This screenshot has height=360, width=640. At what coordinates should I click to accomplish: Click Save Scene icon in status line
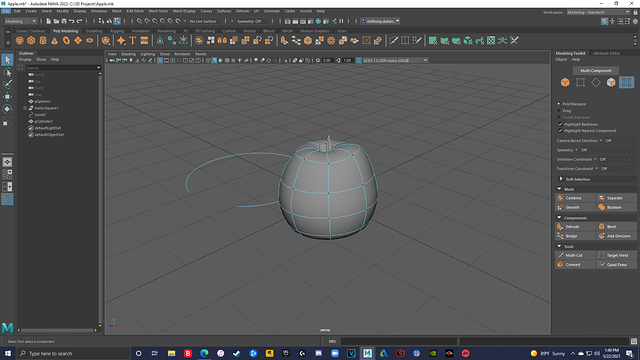pyautogui.click(x=64, y=21)
